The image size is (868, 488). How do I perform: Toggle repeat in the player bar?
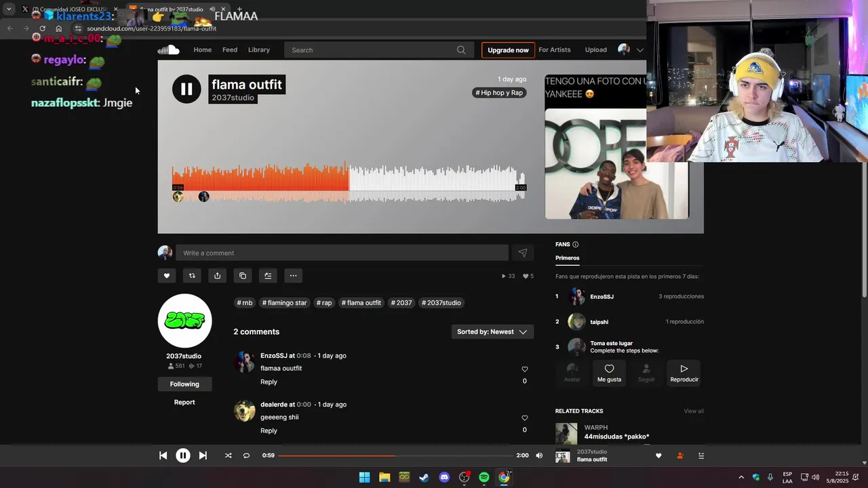point(246,455)
